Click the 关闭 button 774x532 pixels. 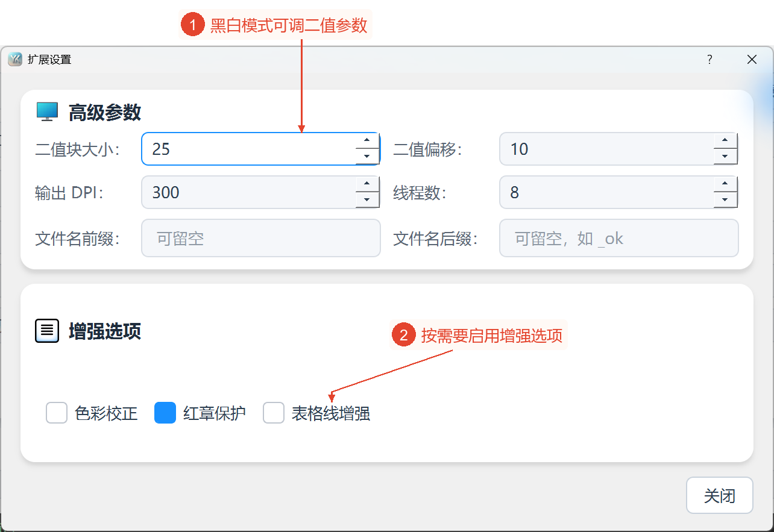click(720, 495)
